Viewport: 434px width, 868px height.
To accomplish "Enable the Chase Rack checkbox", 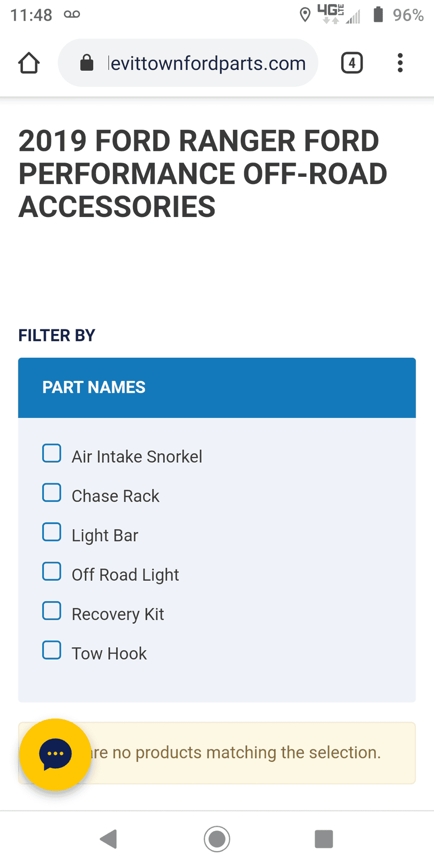I will pyautogui.click(x=52, y=492).
